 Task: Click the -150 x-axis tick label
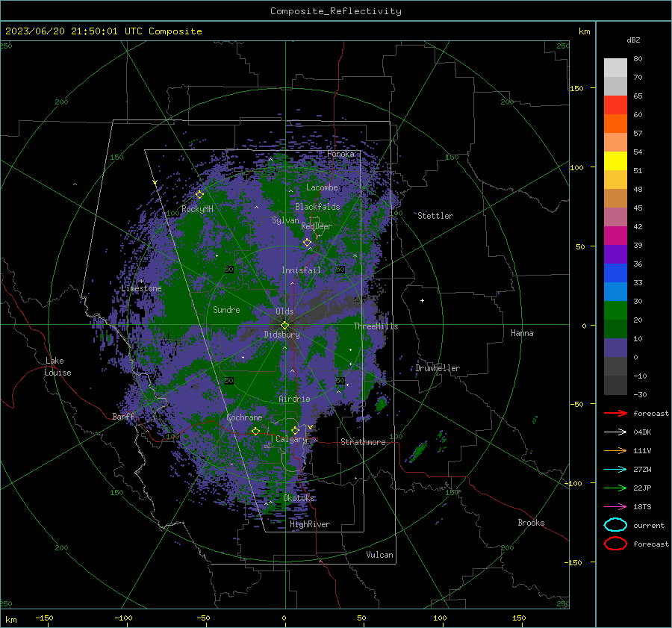(44, 618)
